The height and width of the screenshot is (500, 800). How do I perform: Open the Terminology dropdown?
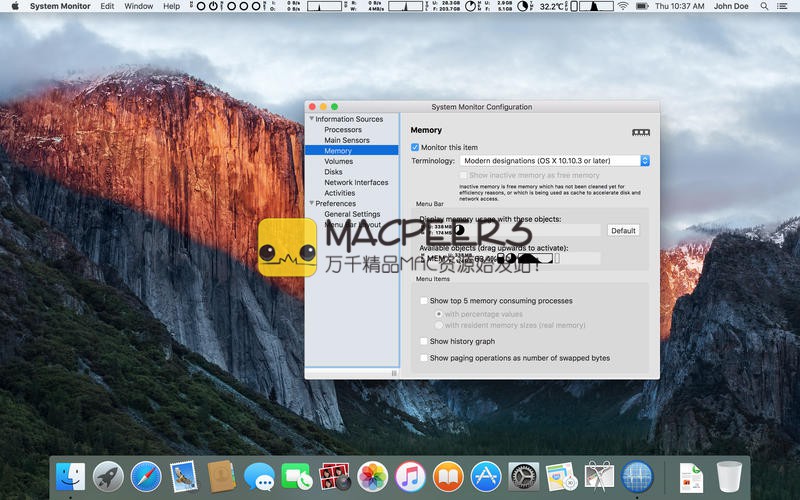coord(555,161)
